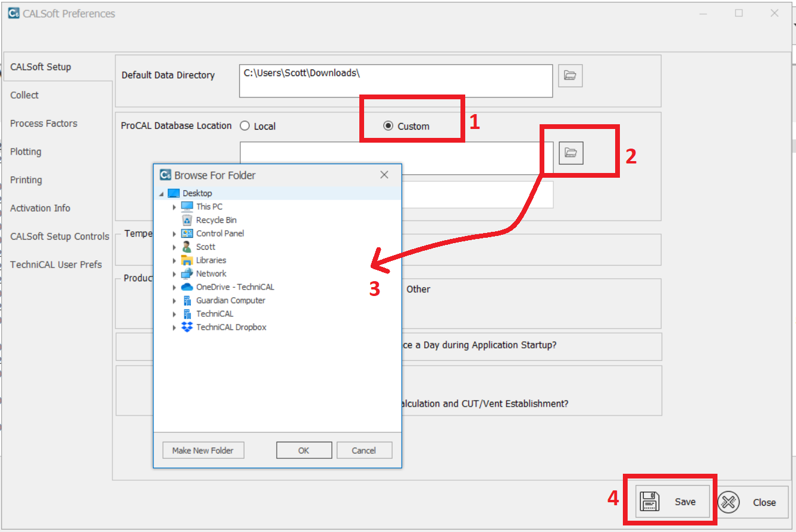Open the Plotting preferences tab
796x532 pixels.
click(58, 152)
